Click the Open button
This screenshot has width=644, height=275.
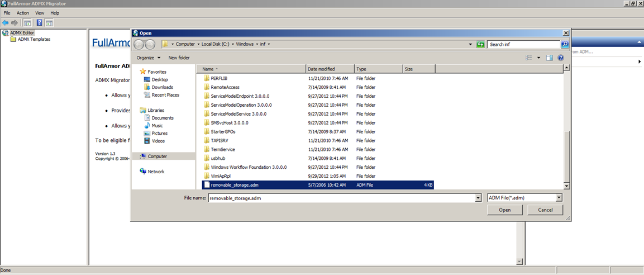505,210
